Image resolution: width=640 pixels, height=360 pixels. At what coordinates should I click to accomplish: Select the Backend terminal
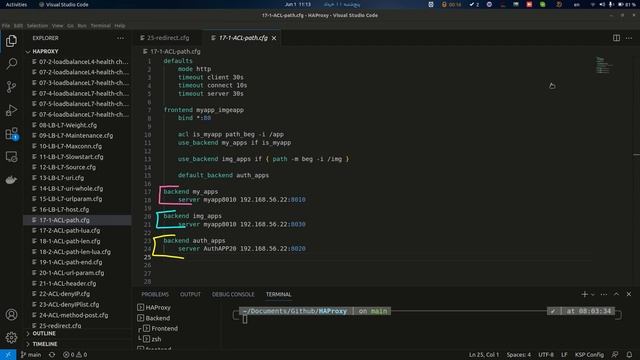(158, 318)
